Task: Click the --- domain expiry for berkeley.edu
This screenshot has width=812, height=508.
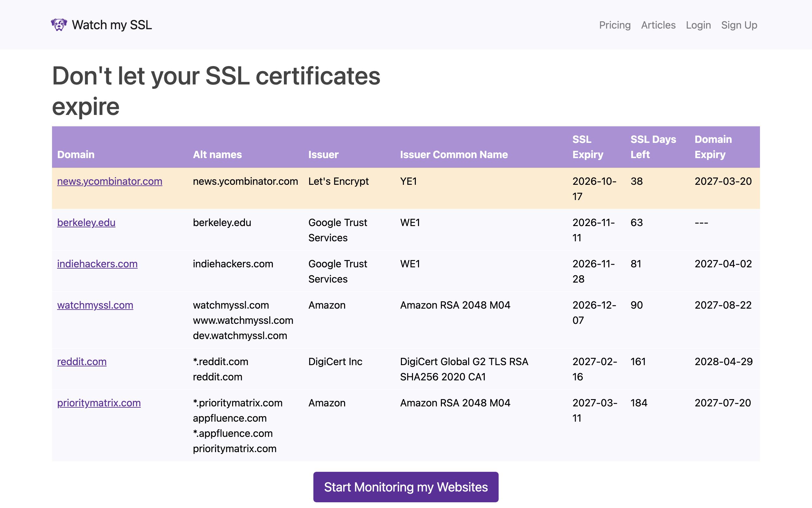Action: pyautogui.click(x=701, y=223)
